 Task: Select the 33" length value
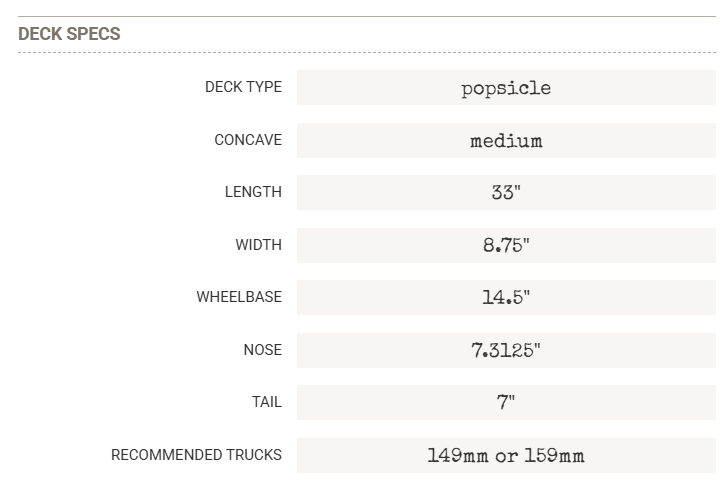[x=506, y=193]
